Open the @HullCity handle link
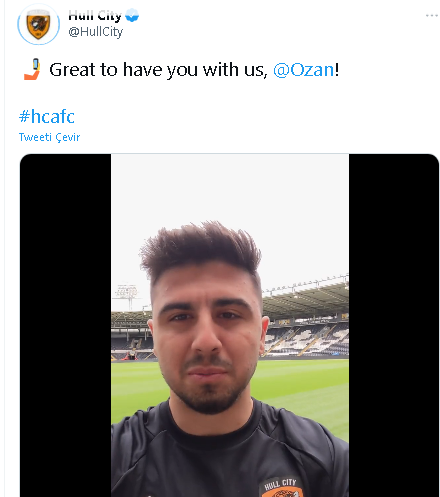440x497 pixels. click(x=96, y=32)
